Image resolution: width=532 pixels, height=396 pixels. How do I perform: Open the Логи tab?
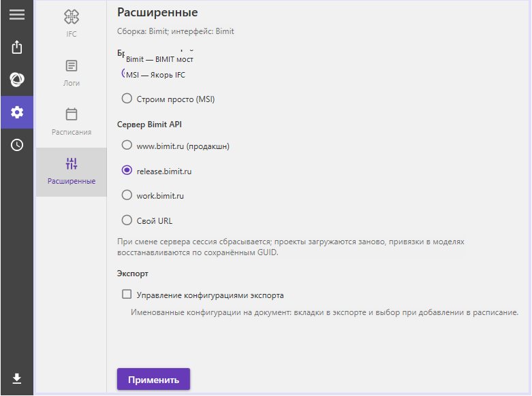(72, 73)
